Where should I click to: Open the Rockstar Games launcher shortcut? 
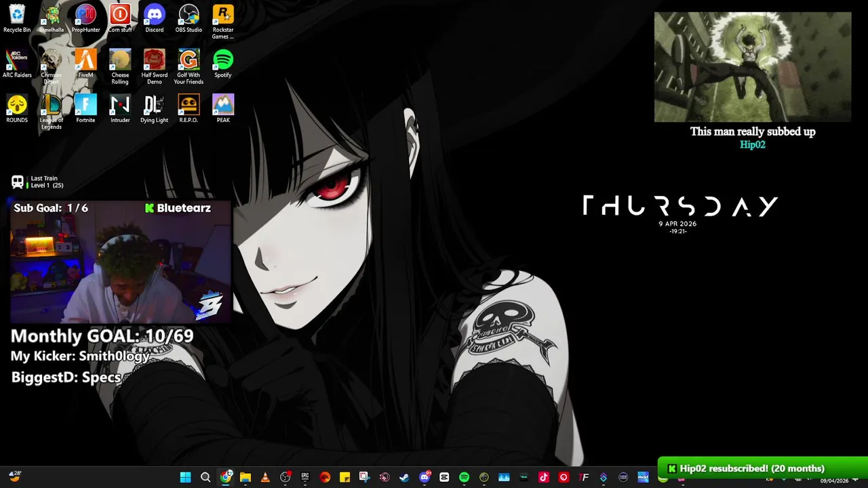223,22
